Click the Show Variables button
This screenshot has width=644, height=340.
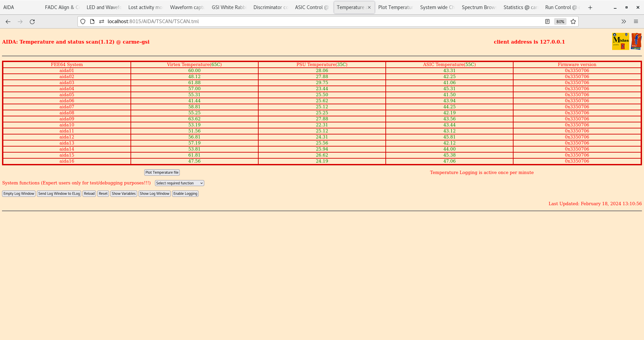[123, 193]
